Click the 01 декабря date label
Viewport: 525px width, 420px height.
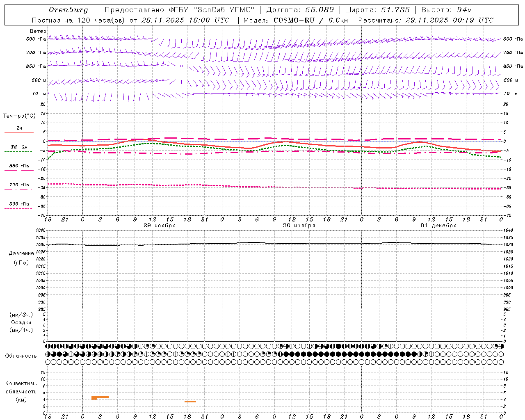[x=438, y=226]
